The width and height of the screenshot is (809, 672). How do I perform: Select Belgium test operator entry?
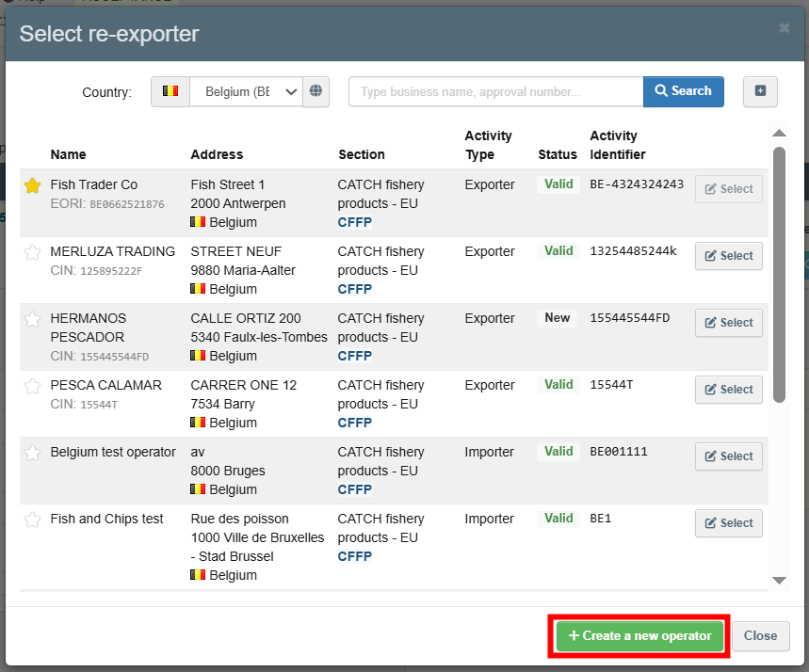(728, 456)
